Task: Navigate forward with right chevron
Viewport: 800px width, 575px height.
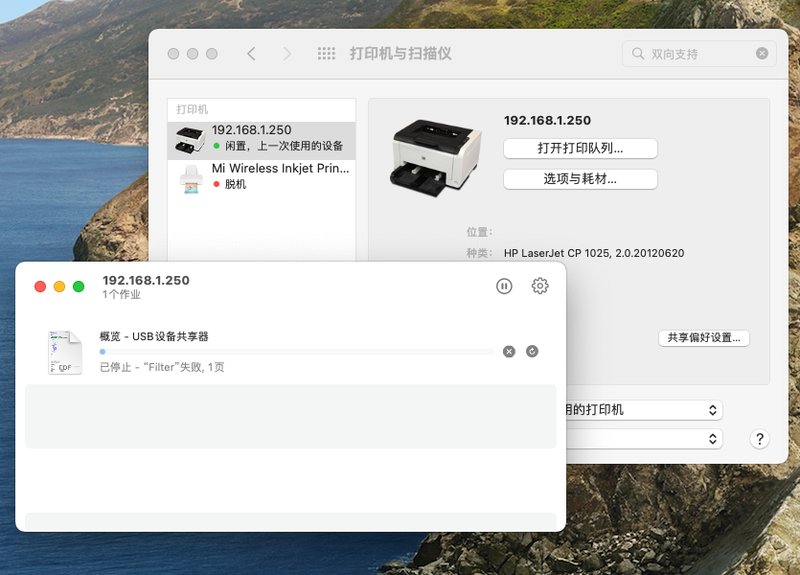Action: [x=287, y=54]
